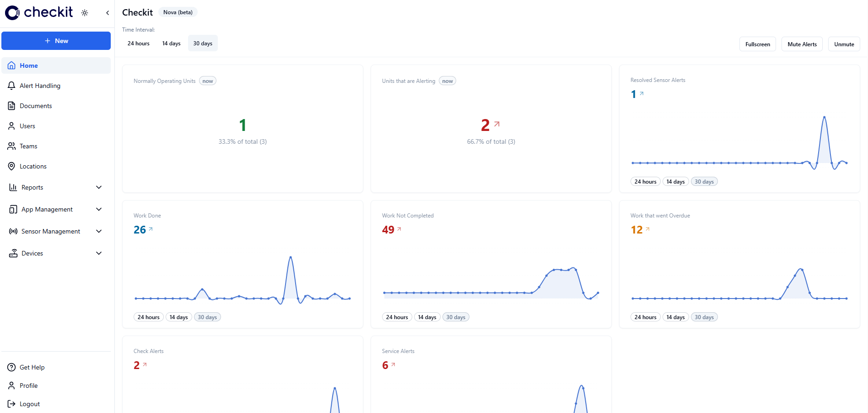Open Work Done details arrow
868x413 pixels.
point(151,229)
